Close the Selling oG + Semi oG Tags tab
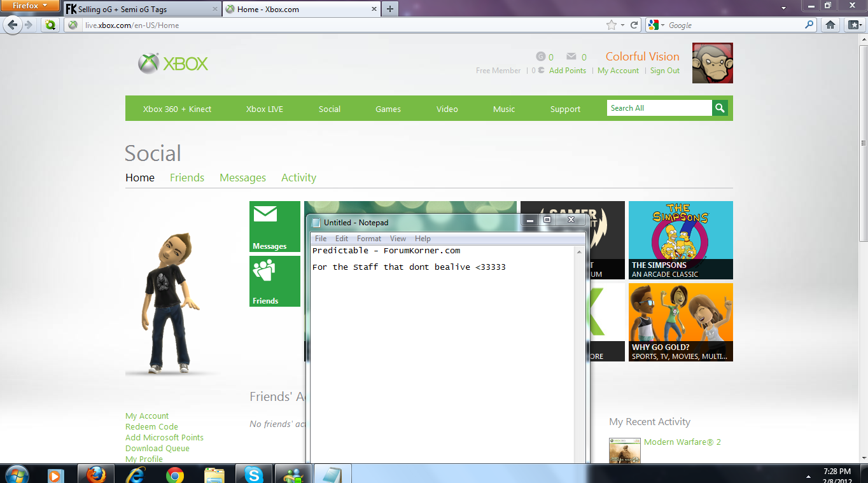The image size is (868, 483). click(x=214, y=9)
